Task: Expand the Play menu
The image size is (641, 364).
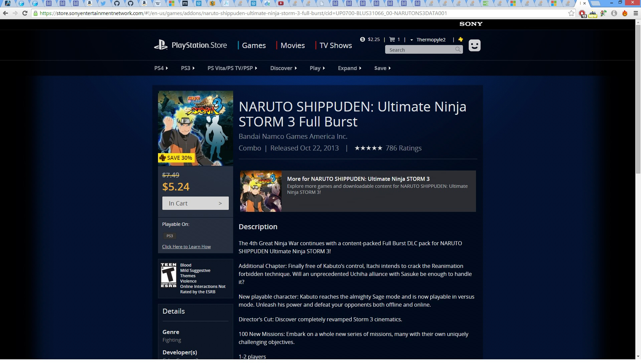Action: click(x=317, y=68)
